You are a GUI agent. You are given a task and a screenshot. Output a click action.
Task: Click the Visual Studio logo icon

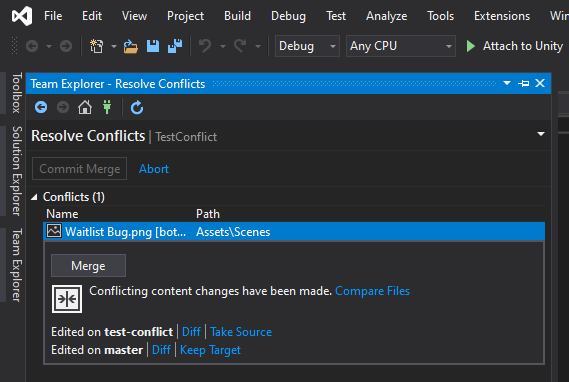click(22, 16)
